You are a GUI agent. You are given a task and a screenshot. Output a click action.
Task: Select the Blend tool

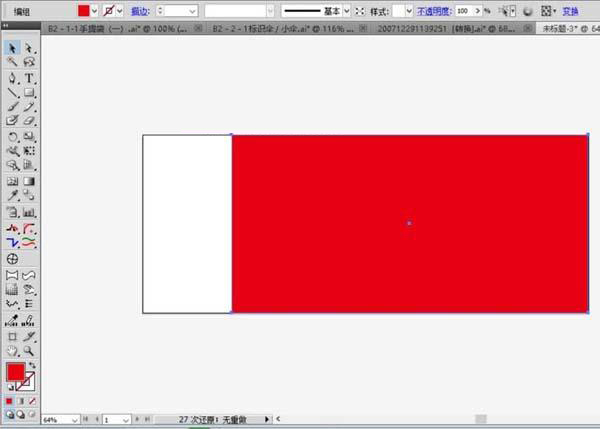[x=29, y=195]
